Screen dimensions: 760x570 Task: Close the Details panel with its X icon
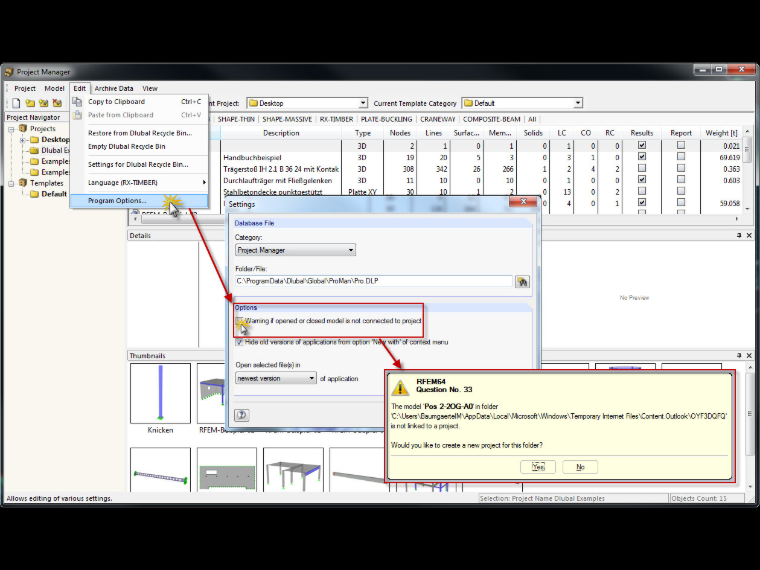(x=749, y=235)
